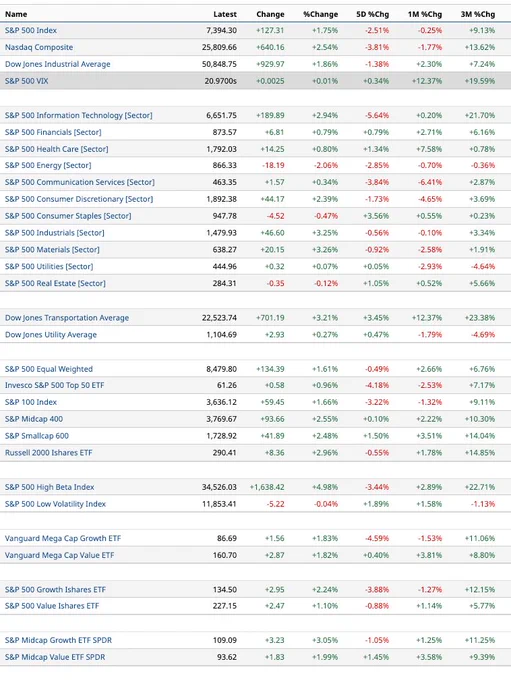
Task: Open Russell 2000 Ishares ETF link
Action: tap(49, 453)
